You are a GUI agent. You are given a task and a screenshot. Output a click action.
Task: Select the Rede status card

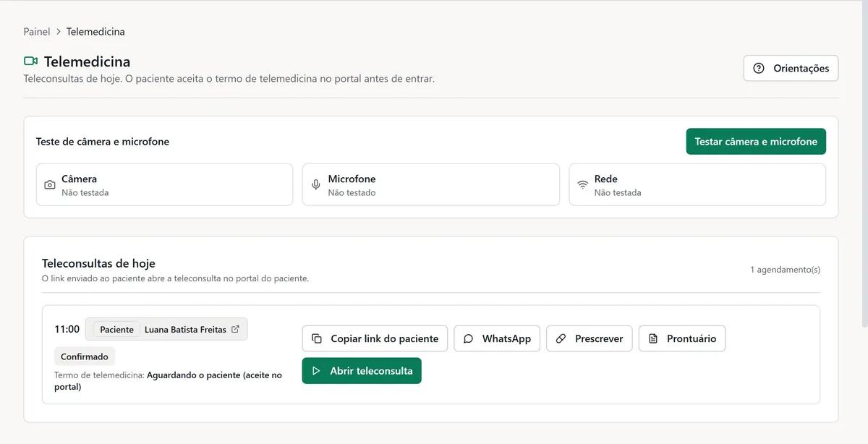[697, 184]
